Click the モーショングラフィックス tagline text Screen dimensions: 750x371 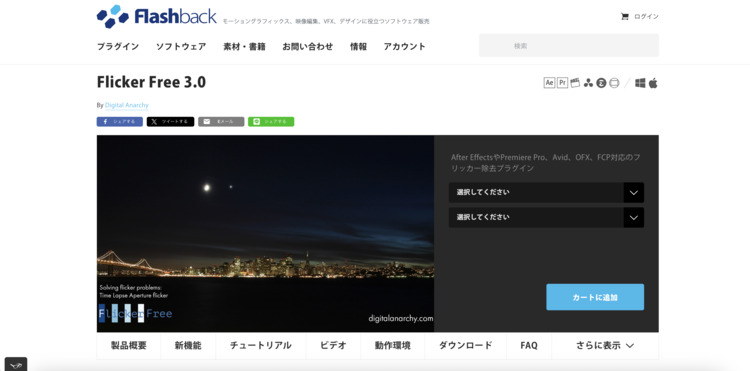tap(326, 22)
